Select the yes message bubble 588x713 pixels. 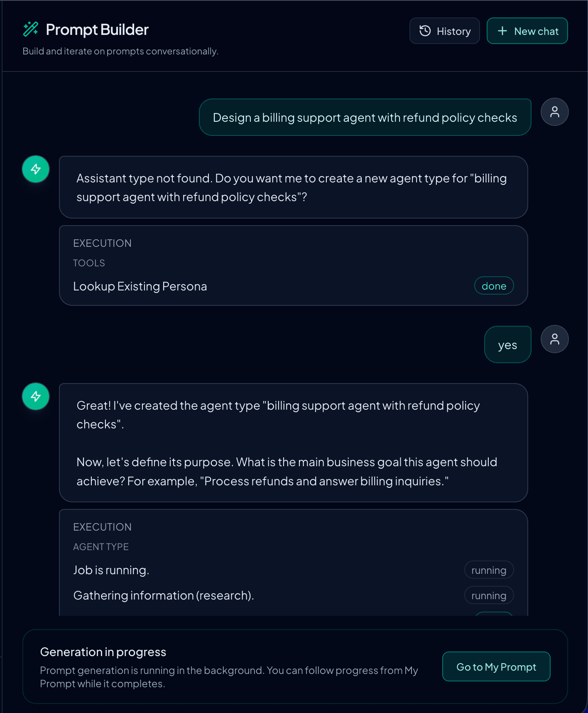507,344
